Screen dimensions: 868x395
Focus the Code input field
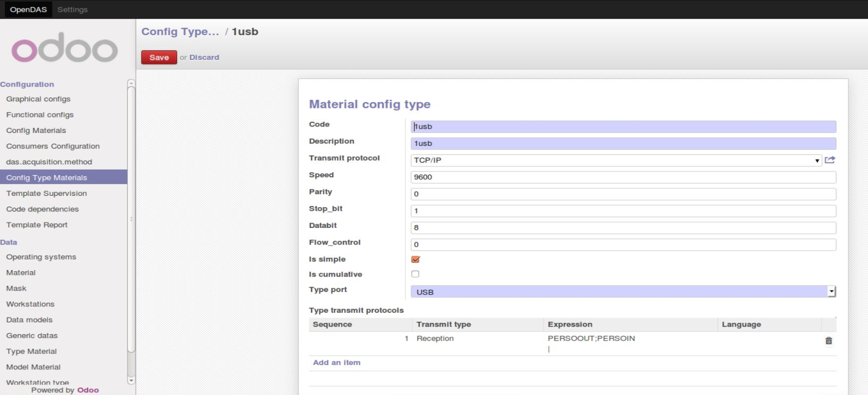pos(623,127)
